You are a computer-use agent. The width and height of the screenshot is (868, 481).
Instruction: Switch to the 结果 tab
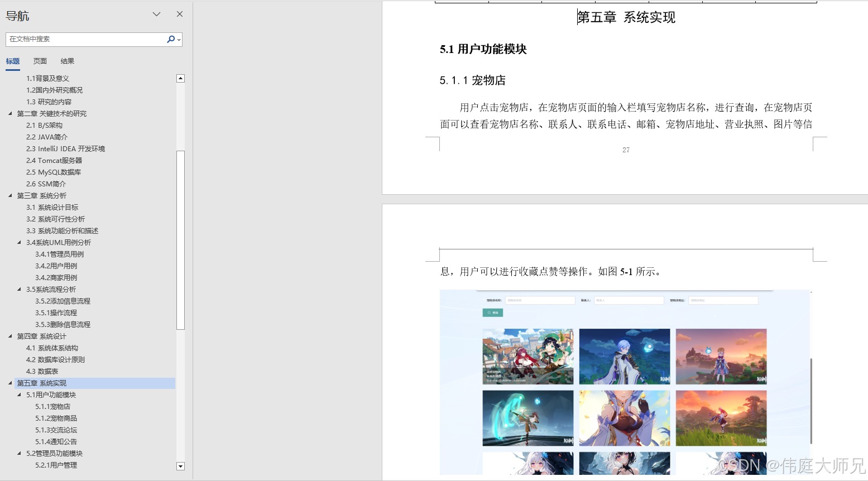point(68,61)
